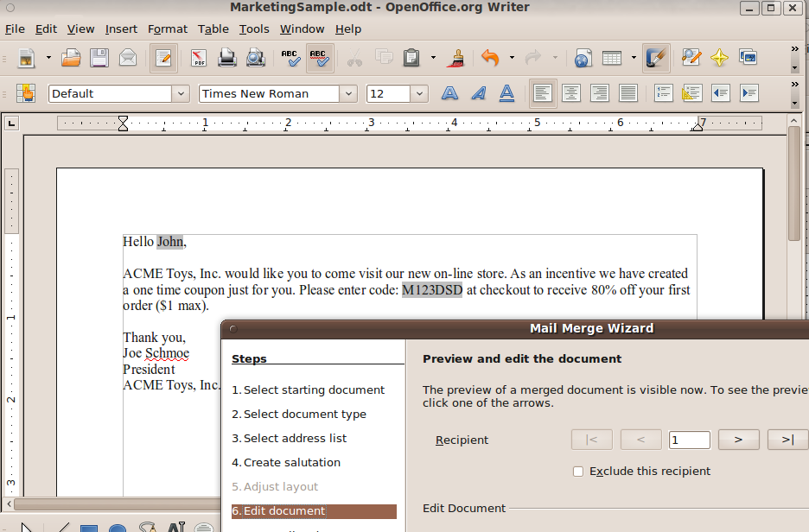Select the Rectangle drawing tool icon
Image resolution: width=809 pixels, height=532 pixels.
click(89, 529)
